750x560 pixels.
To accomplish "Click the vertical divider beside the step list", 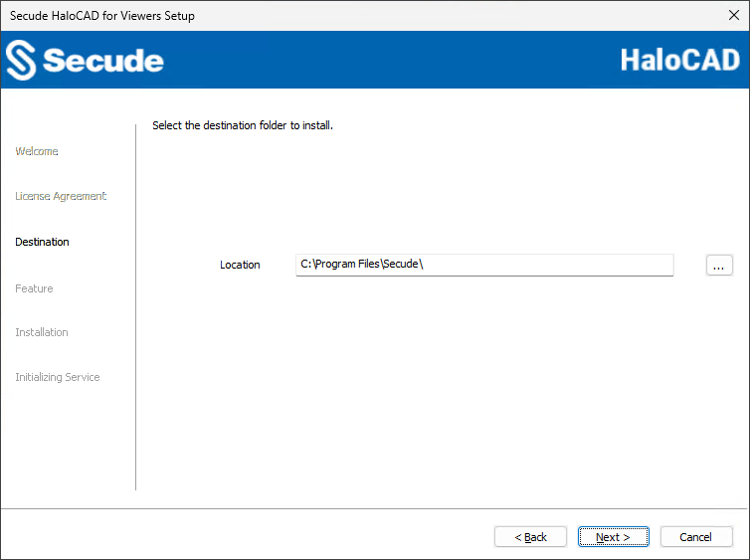I will point(135,306).
